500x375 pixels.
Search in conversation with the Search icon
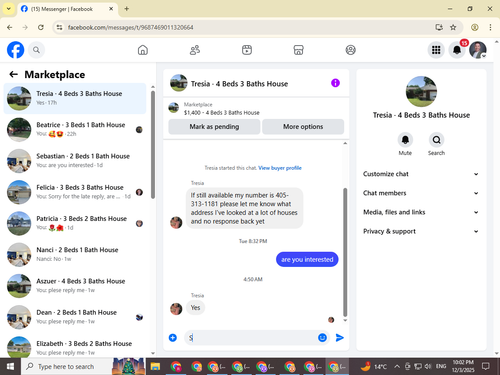point(436,140)
